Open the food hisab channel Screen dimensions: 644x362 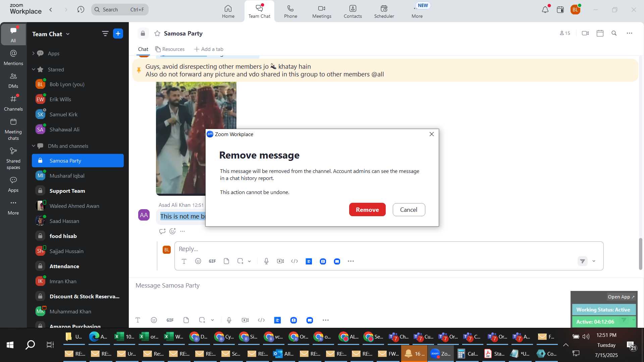click(x=78, y=236)
